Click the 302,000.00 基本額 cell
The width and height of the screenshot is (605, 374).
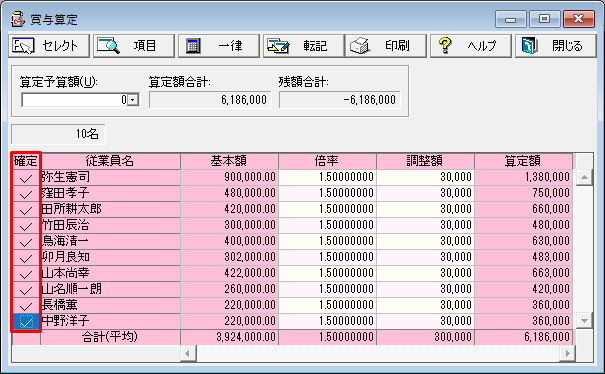(x=229, y=257)
